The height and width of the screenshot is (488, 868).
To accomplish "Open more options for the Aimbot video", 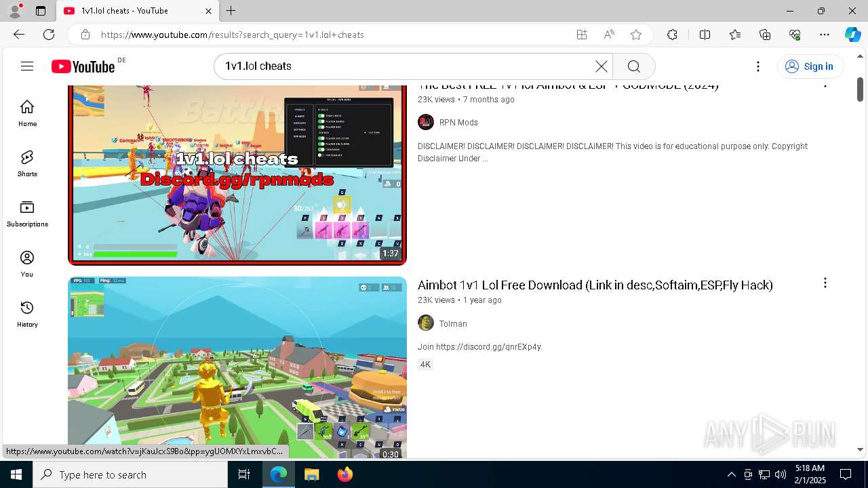I will coord(825,283).
